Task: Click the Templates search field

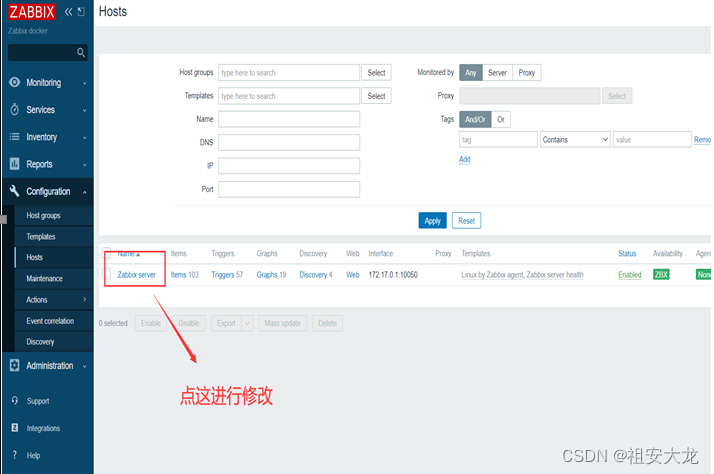Action: [289, 96]
